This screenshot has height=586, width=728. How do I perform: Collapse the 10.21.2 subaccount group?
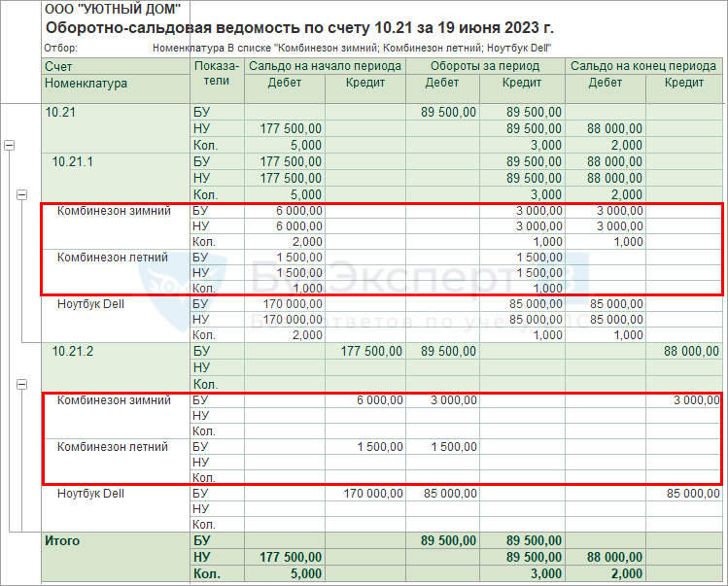[x=21, y=385]
